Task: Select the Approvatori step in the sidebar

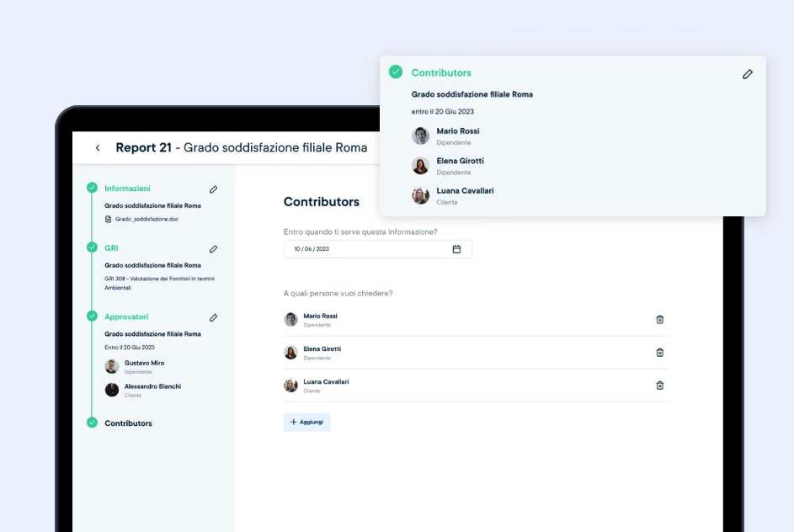Action: click(126, 317)
